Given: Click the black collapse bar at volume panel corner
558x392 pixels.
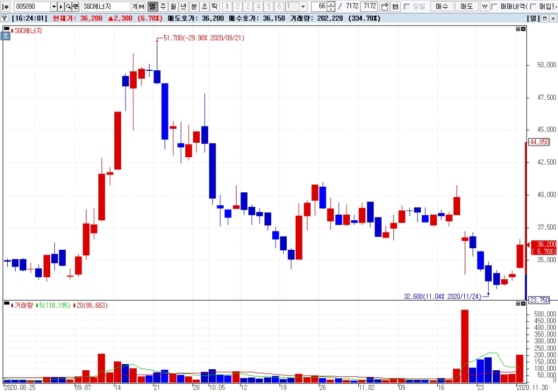Looking at the screenshot, I should pyautogui.click(x=6, y=303).
